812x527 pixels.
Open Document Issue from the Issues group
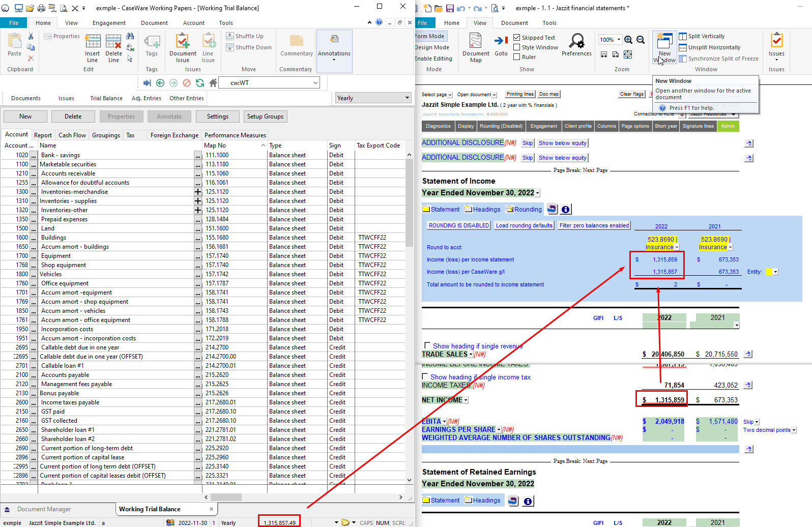tap(183, 48)
